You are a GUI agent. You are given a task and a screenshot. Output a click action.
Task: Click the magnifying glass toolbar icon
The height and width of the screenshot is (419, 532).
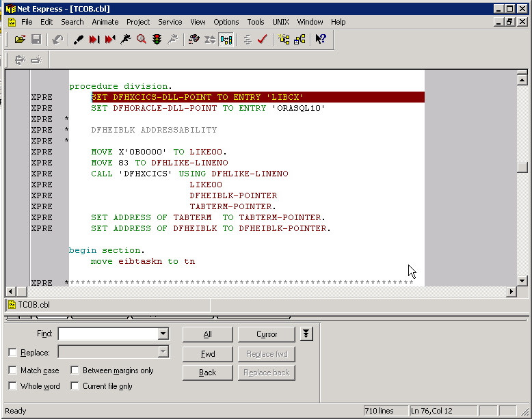(142, 40)
